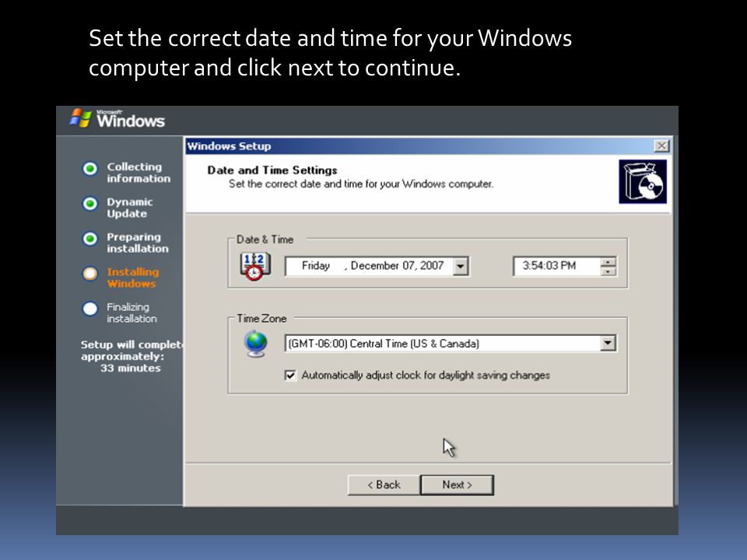747x560 pixels.
Task: Close the Windows Setup dialog
Action: coord(661,145)
